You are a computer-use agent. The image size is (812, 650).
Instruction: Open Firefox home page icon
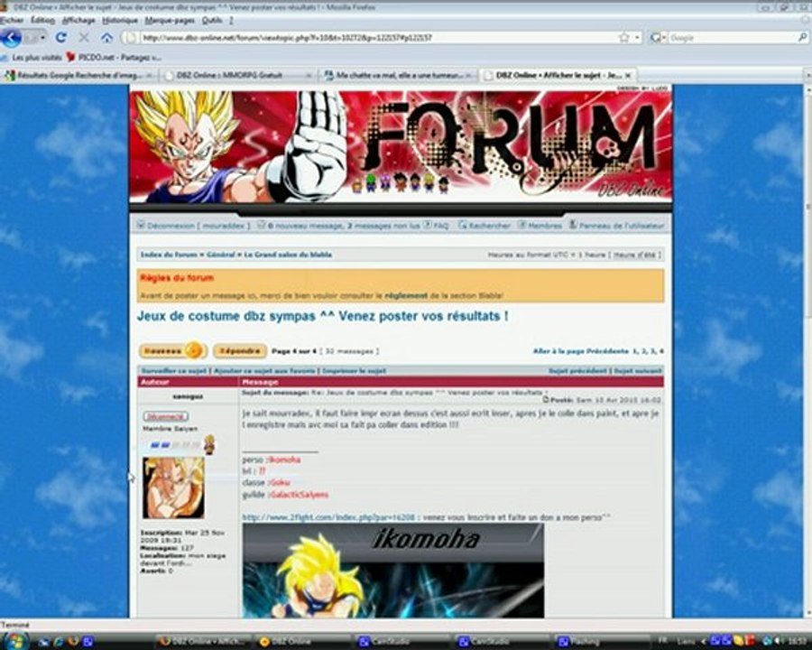coord(106,37)
